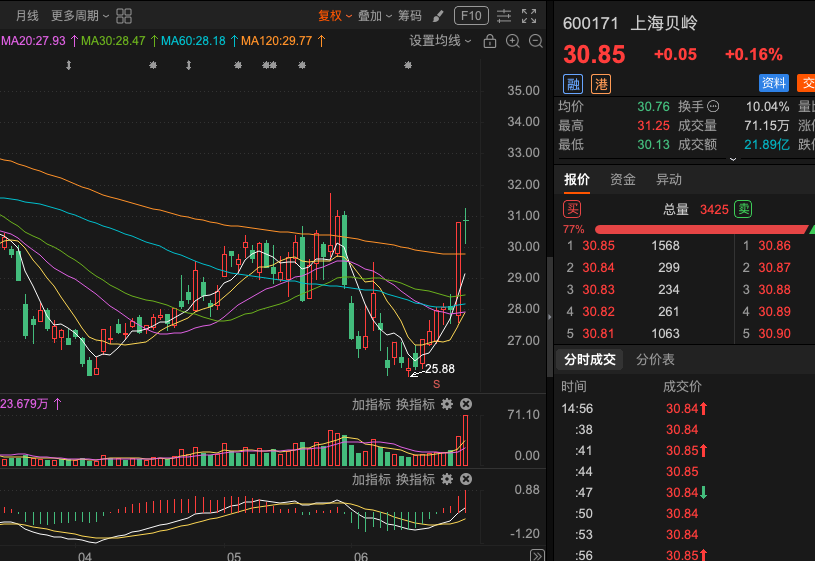Select the 月线 monthly period tab

pyautogui.click(x=27, y=16)
